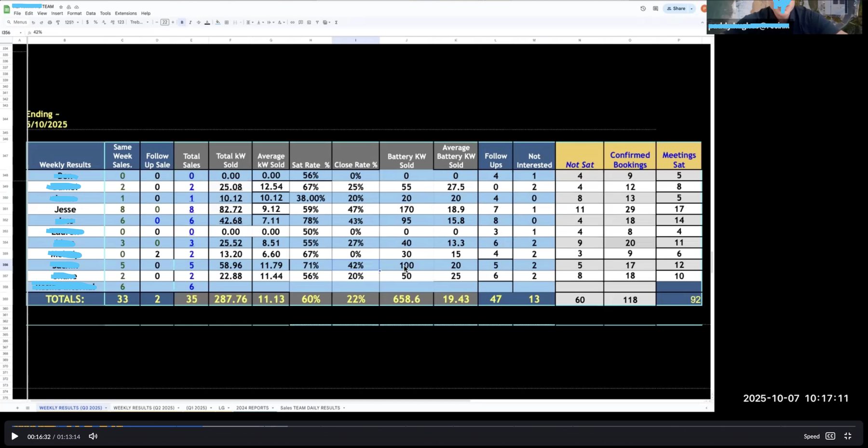Open the horizontal align dropdown

(250, 22)
